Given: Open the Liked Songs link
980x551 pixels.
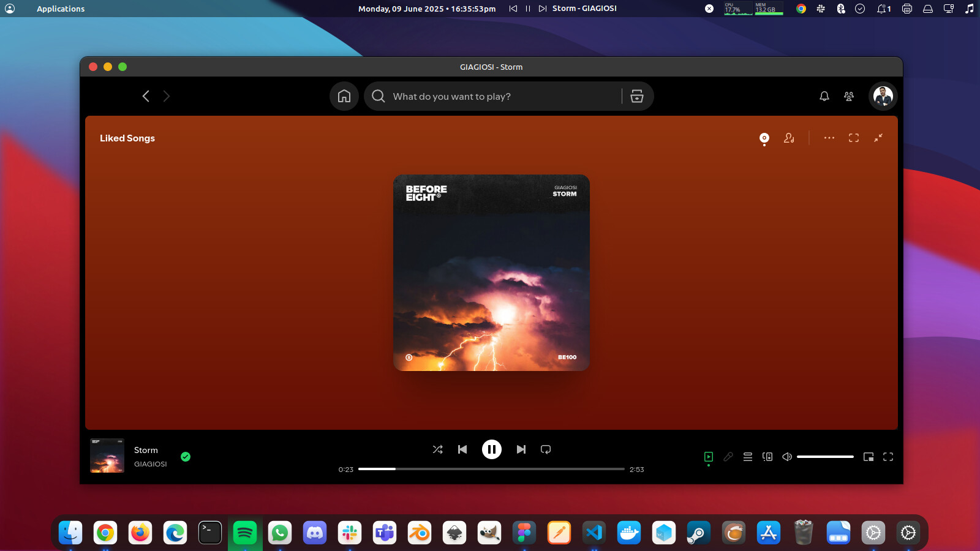Looking at the screenshot, I should tap(127, 138).
